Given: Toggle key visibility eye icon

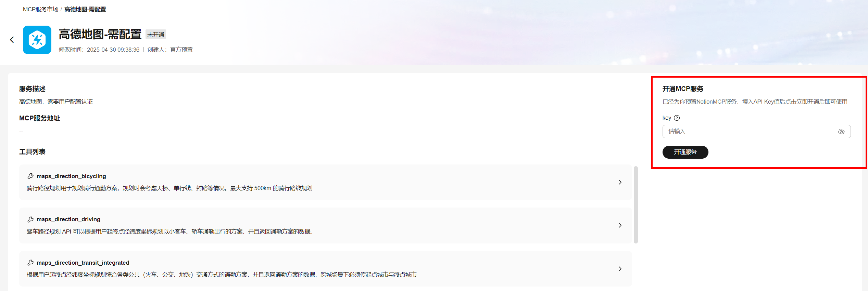Looking at the screenshot, I should pyautogui.click(x=841, y=132).
